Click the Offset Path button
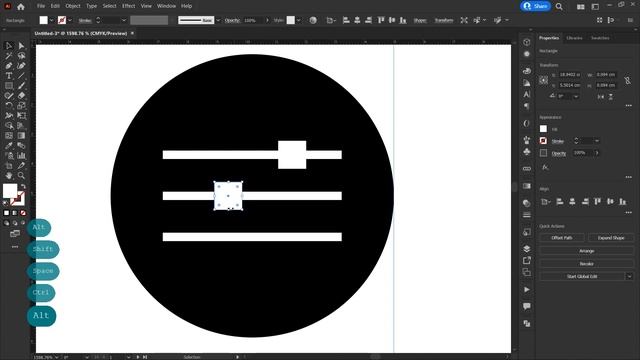This screenshot has width=640, height=360. point(562,238)
